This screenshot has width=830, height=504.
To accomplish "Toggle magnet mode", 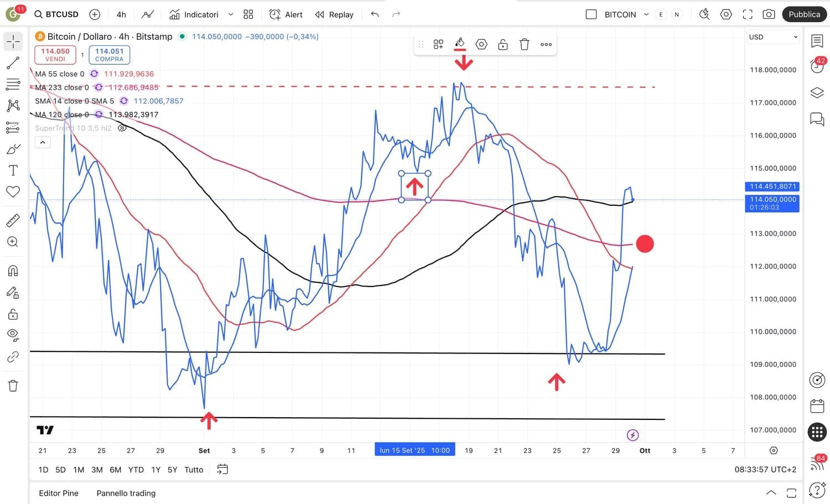I will click(x=13, y=271).
